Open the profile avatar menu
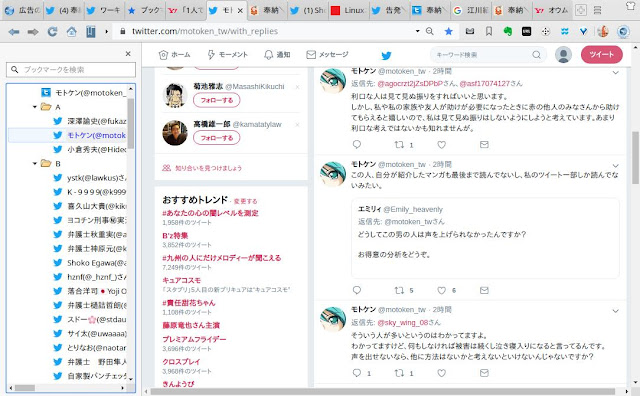 (563, 55)
